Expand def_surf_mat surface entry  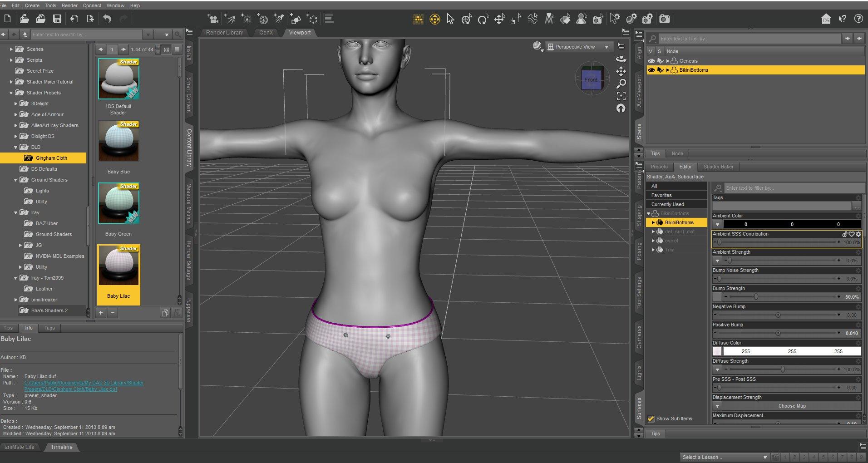(x=653, y=231)
